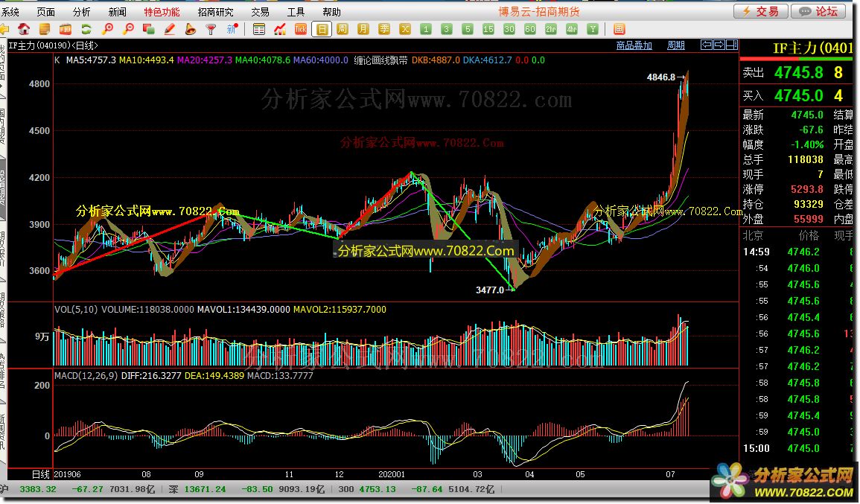Click the 商品叠加 link
The width and height of the screenshot is (860, 504).
pos(634,45)
